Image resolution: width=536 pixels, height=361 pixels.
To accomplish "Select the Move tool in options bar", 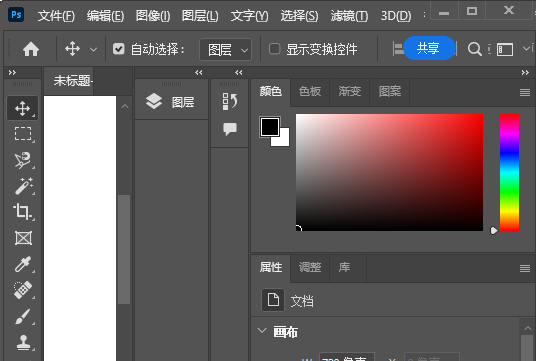I will (72, 49).
